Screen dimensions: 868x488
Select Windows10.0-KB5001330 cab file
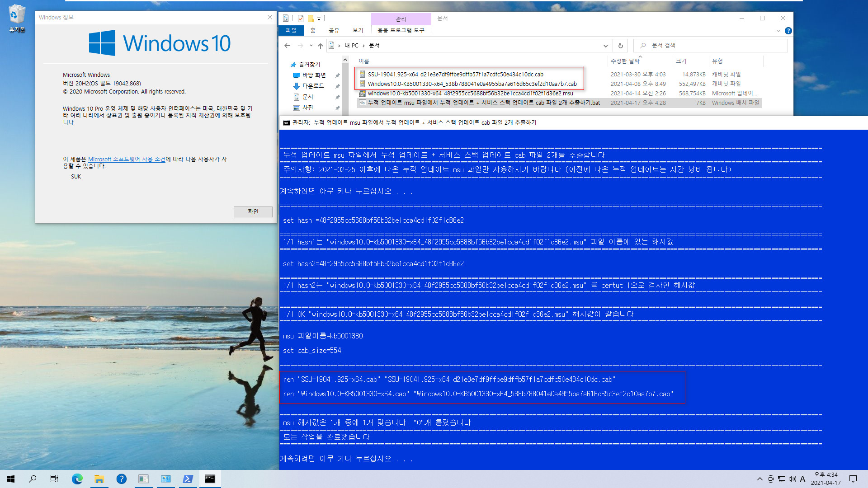(472, 84)
